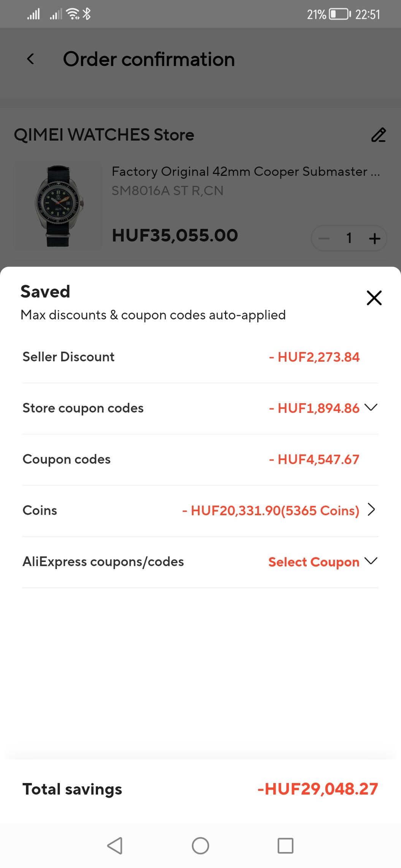The image size is (401, 868).
Task: Tap Wi-Fi icon in status bar
Action: click(73, 14)
